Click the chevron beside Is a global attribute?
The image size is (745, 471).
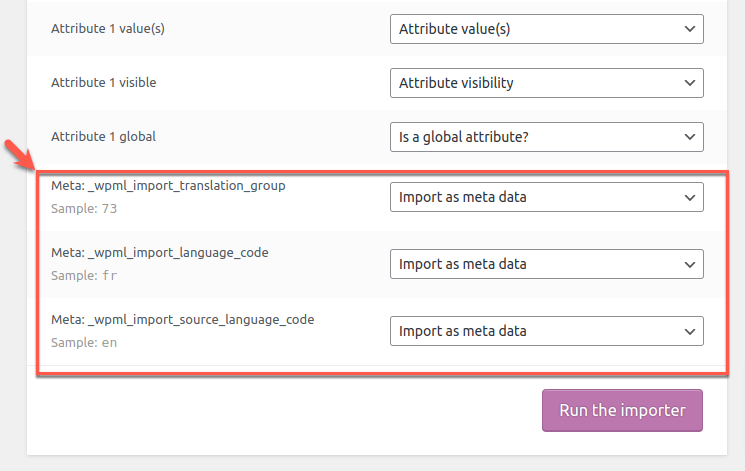[689, 137]
